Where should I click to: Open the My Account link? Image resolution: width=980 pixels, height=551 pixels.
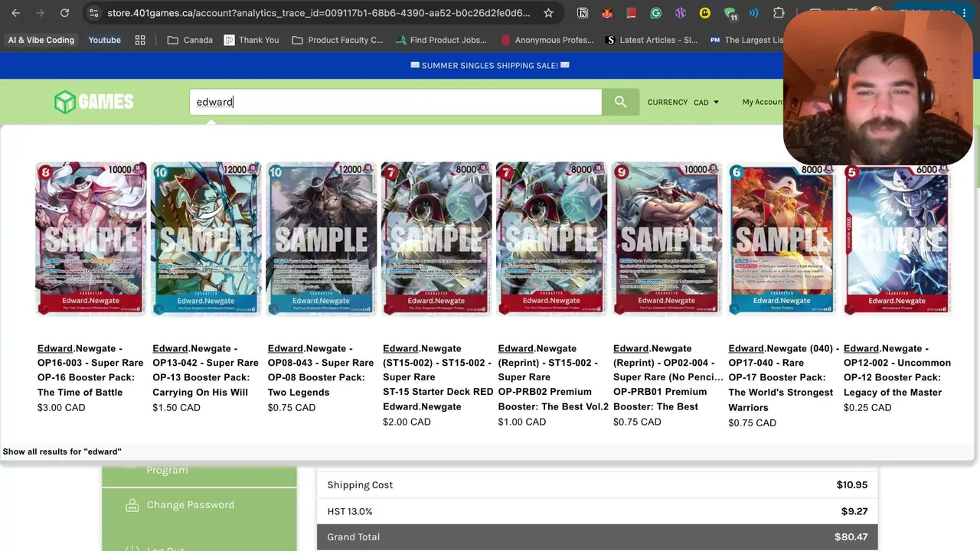point(763,102)
